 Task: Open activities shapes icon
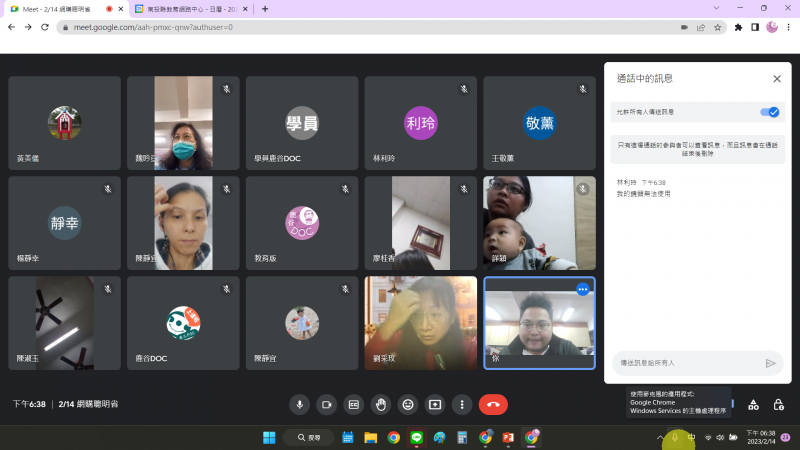pyautogui.click(x=753, y=405)
